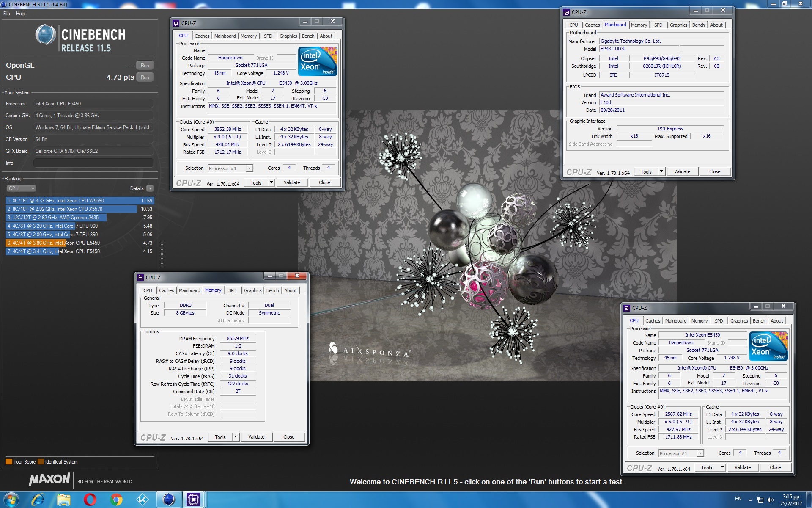Open About tab in top-left CPU-Z
Image resolution: width=812 pixels, height=508 pixels.
coord(326,36)
